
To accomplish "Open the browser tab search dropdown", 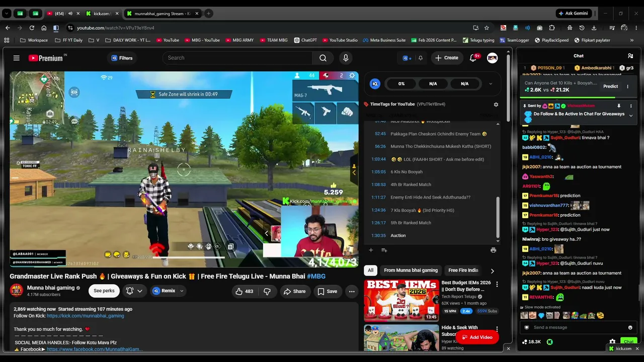I will point(7,14).
